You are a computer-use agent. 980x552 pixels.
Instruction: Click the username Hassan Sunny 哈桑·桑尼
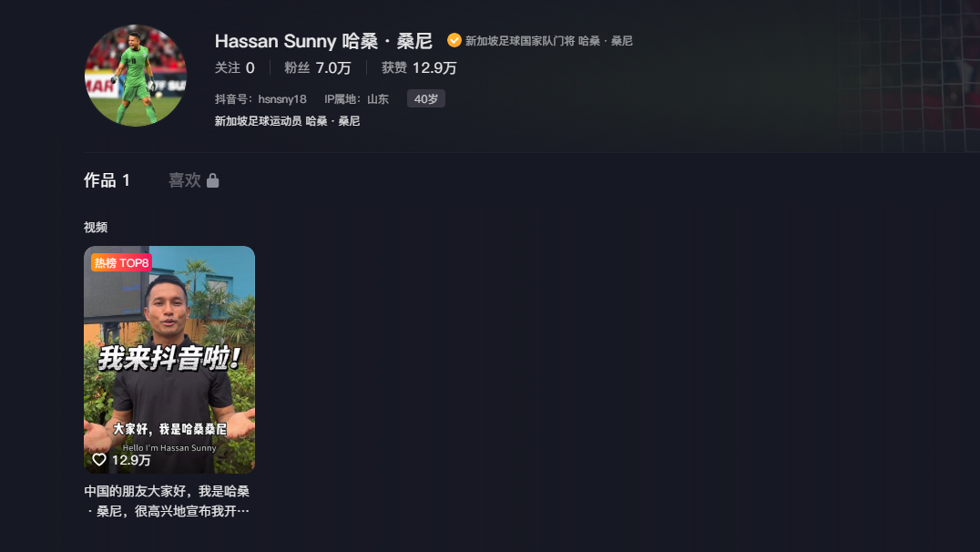[323, 41]
